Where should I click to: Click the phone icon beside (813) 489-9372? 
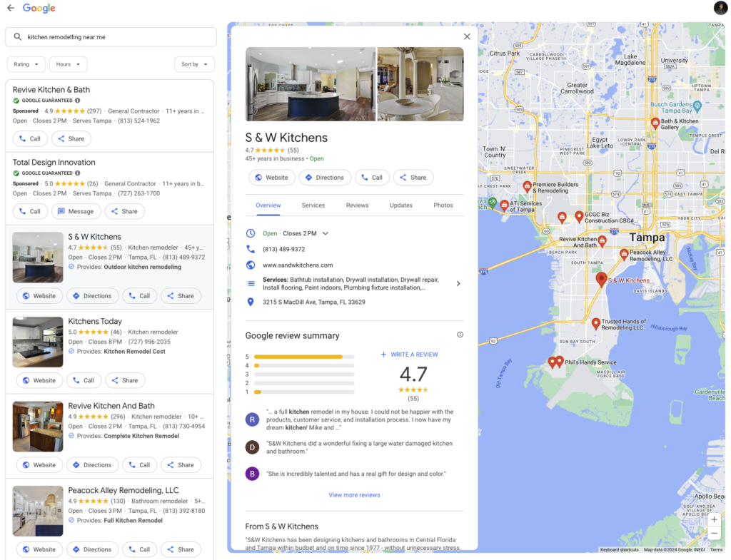click(x=251, y=249)
